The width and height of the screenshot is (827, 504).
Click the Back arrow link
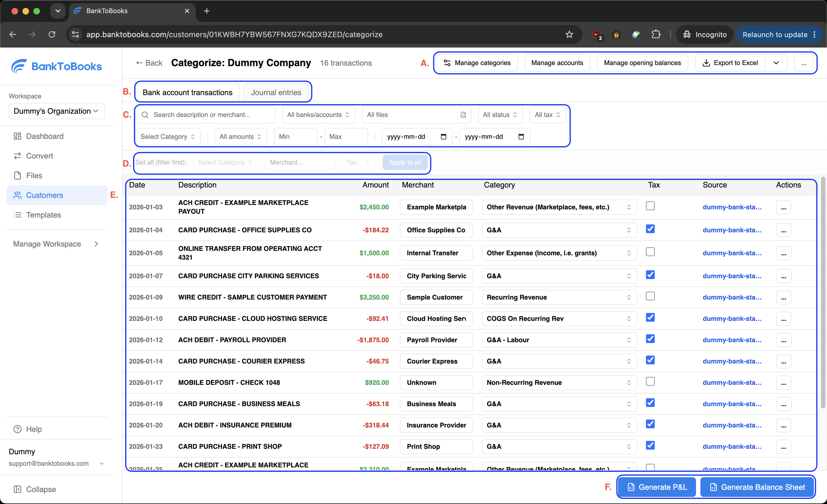coord(149,63)
